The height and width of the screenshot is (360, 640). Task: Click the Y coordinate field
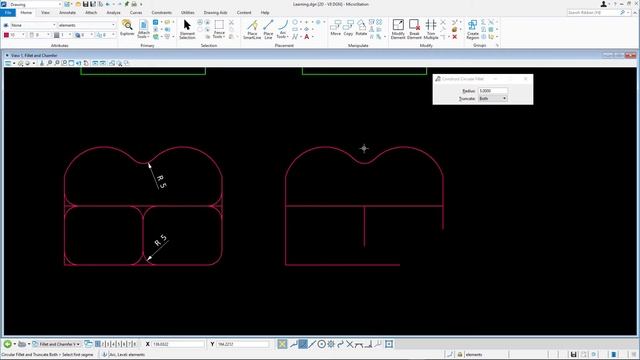[242, 344]
